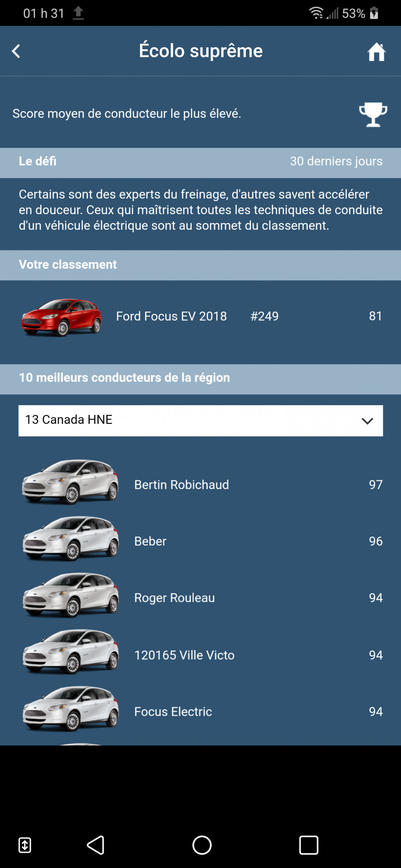401x868 pixels.
Task: Expand region list with chevron arrow
Action: tap(367, 421)
